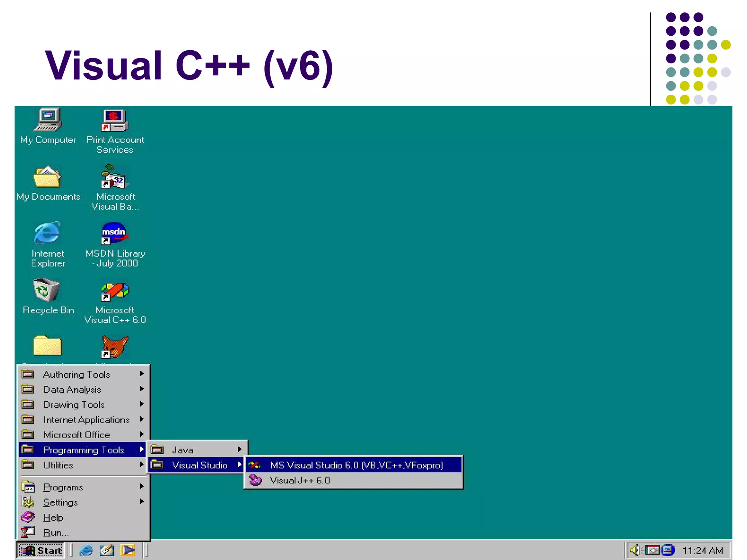The image size is (747, 560).
Task: Click the MS Visual Studio 6.0 icon
Action: (255, 465)
